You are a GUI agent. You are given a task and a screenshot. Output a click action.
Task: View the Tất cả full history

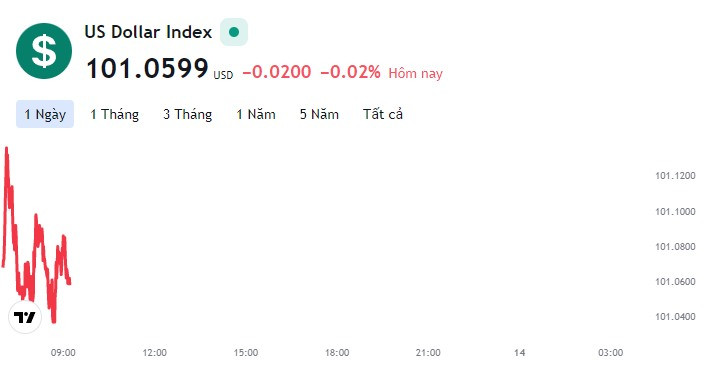[x=383, y=114]
